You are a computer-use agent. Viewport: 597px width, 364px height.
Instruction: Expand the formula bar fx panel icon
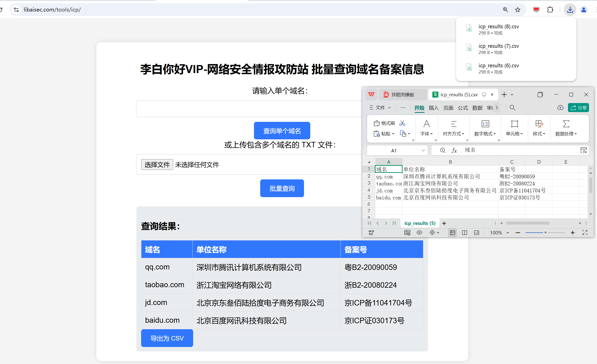click(x=583, y=150)
